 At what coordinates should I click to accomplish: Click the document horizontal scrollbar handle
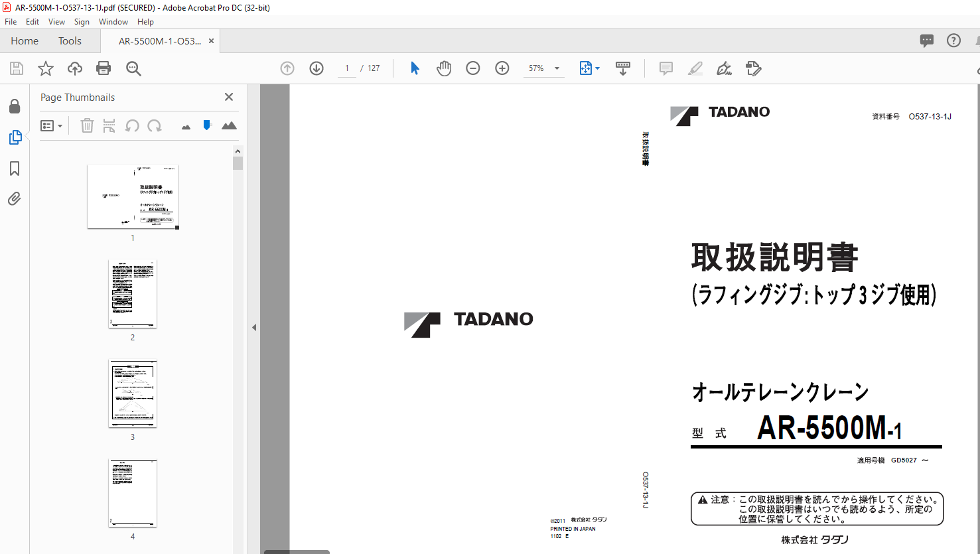click(x=297, y=551)
